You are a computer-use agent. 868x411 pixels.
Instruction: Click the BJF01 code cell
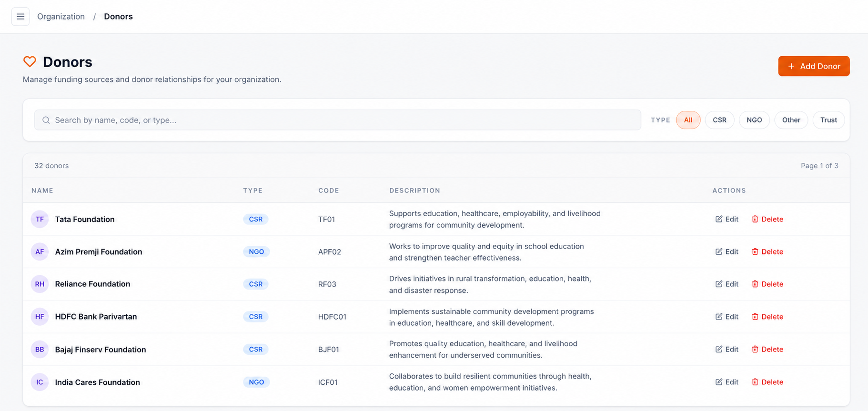(x=329, y=350)
